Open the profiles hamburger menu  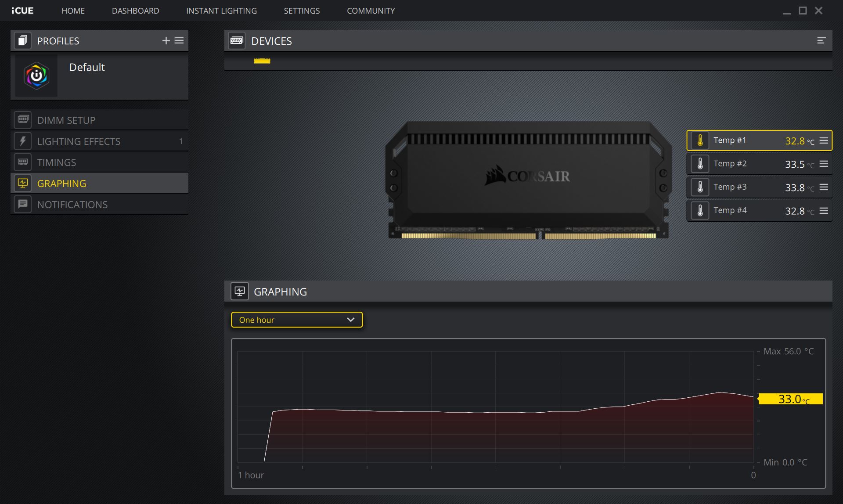coord(179,41)
